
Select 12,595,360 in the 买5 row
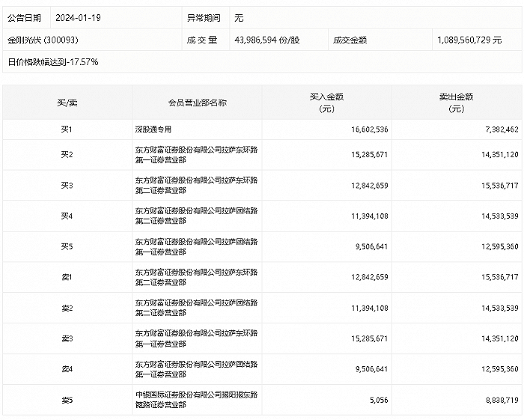point(500,246)
